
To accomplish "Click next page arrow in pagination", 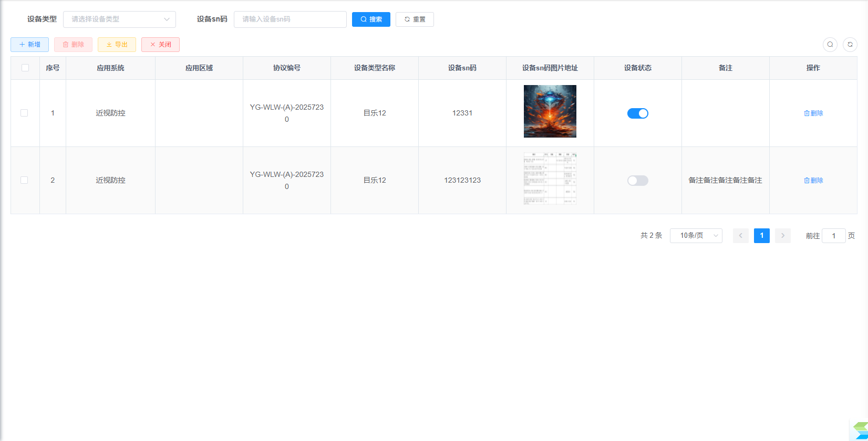I will pos(783,236).
